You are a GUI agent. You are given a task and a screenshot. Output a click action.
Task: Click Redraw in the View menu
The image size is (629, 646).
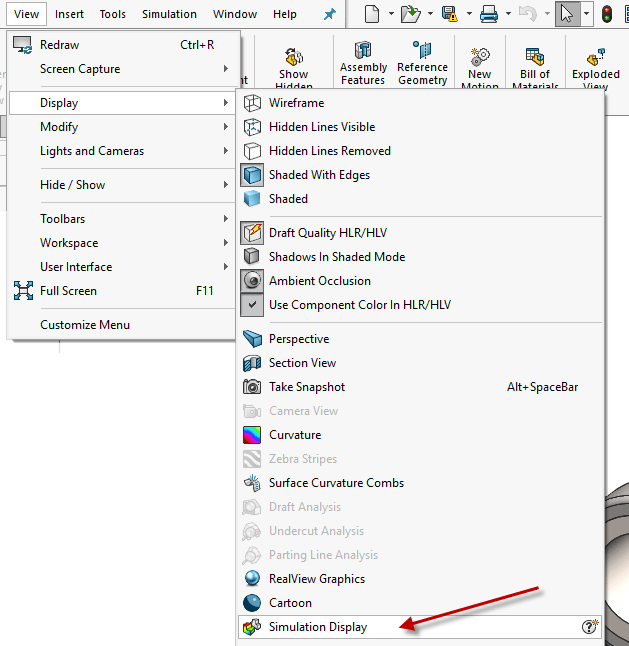60,45
